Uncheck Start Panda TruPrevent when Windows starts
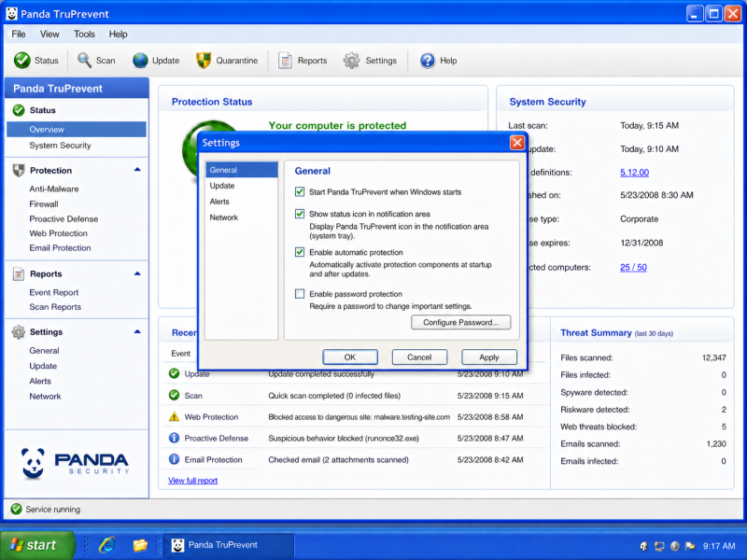Image resolution: width=747 pixels, height=560 pixels. tap(300, 192)
